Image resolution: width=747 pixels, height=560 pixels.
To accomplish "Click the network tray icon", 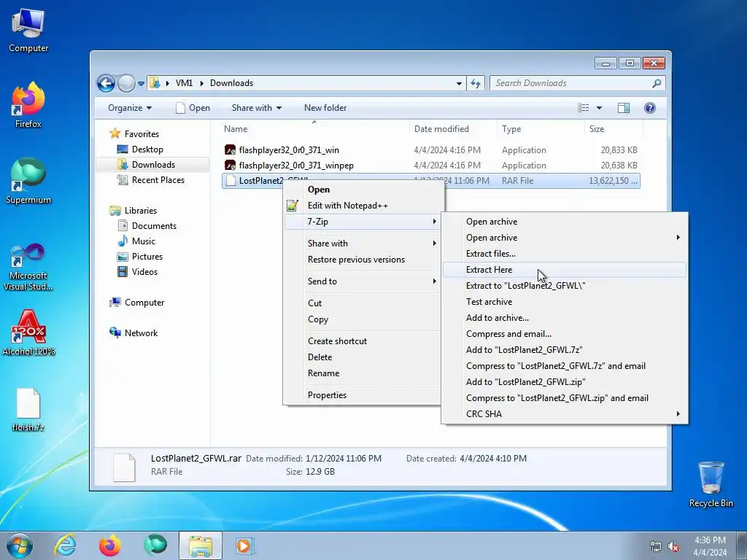I will pos(656,547).
